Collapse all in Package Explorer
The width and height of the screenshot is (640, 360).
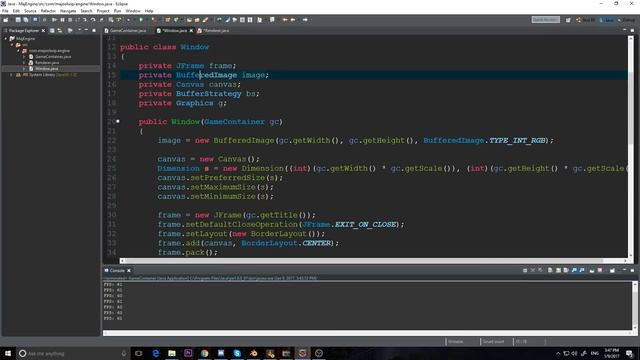click(x=52, y=31)
